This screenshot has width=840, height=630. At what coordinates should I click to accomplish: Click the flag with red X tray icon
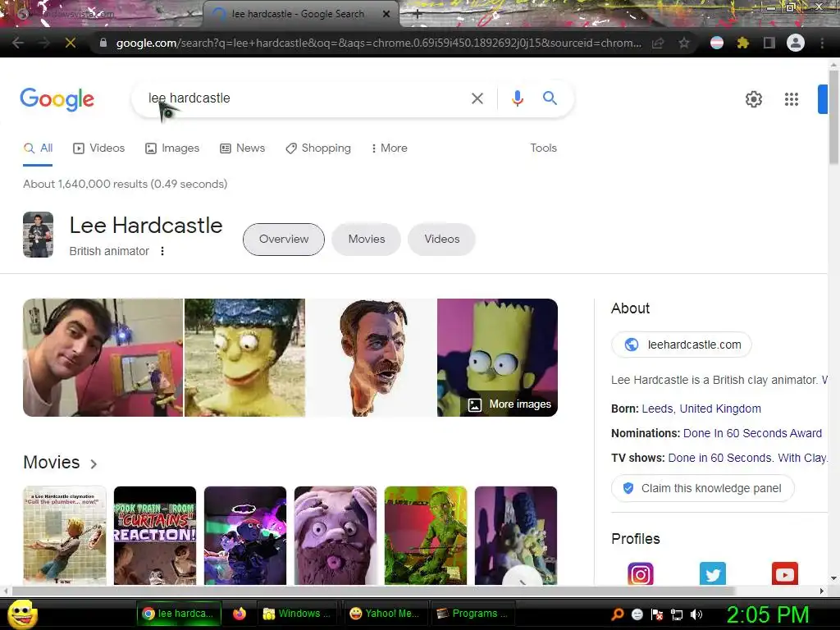(657, 614)
